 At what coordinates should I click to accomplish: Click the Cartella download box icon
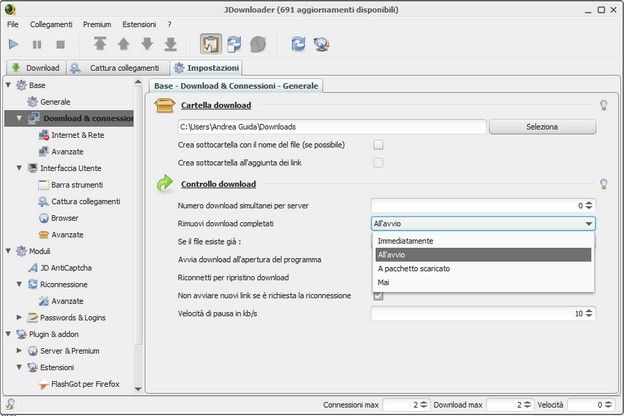(x=164, y=105)
